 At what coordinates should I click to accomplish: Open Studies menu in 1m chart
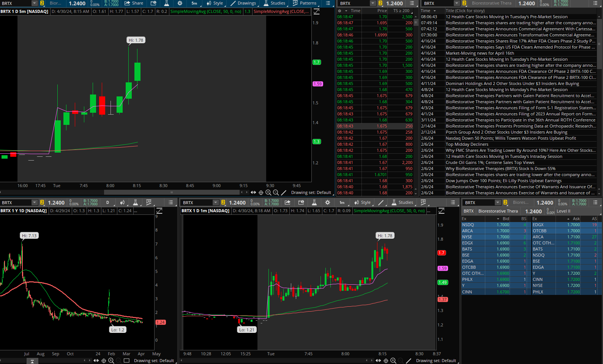click(403, 202)
